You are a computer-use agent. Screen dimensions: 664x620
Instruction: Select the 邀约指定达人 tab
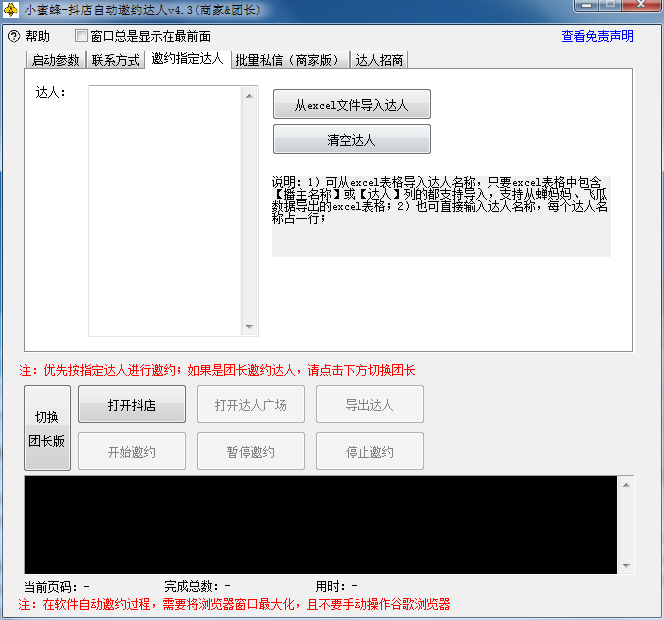188,59
